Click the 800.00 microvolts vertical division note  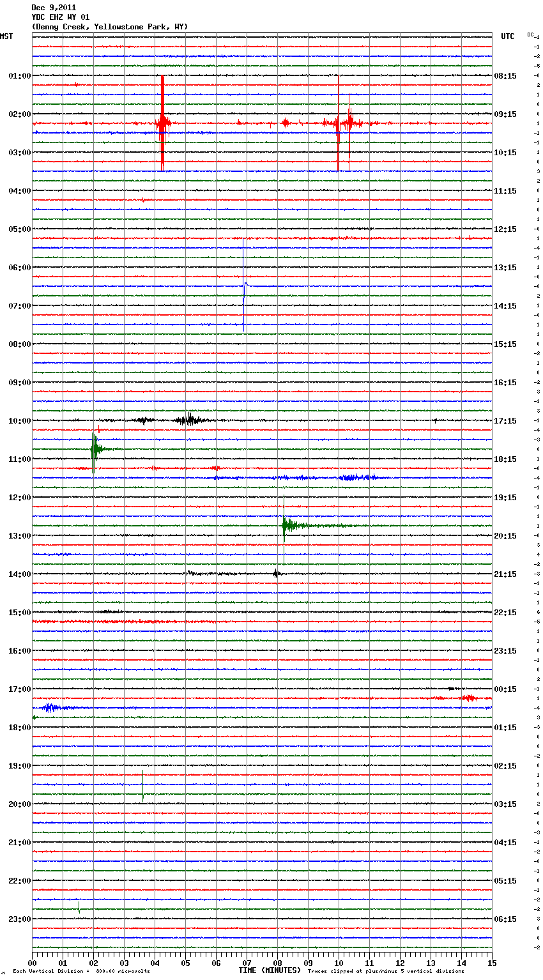82,972
